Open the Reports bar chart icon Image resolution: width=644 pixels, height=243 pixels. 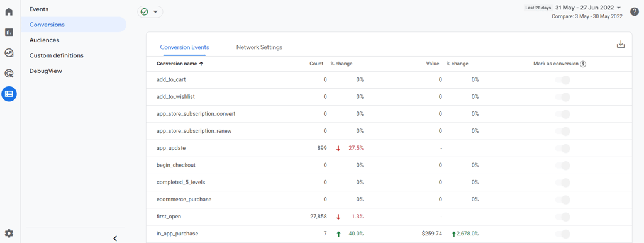coord(9,32)
